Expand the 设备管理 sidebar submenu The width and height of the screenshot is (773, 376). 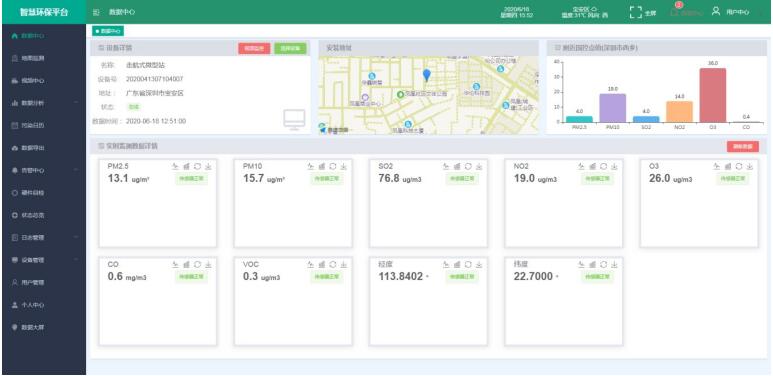[x=75, y=260]
